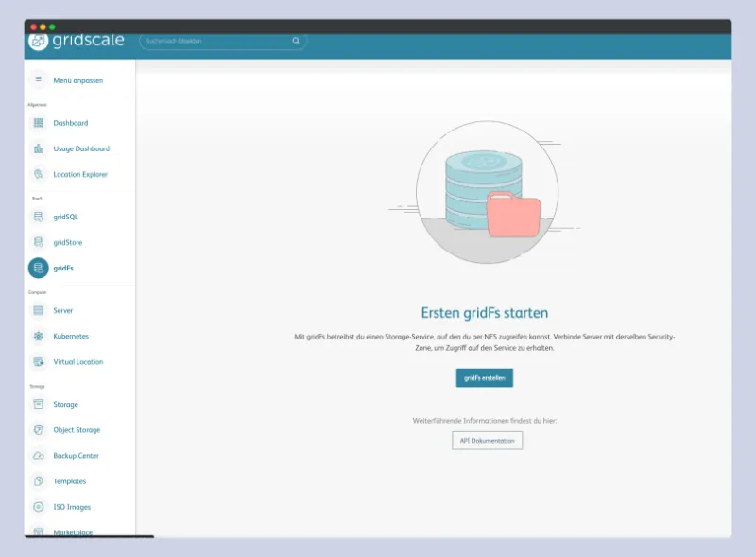Click the Backup Center cloud icon

tap(39, 456)
